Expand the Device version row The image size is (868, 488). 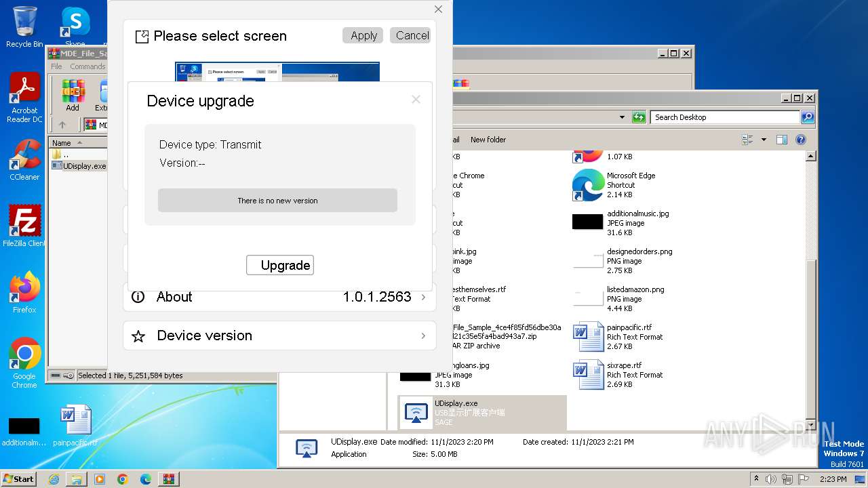click(279, 335)
